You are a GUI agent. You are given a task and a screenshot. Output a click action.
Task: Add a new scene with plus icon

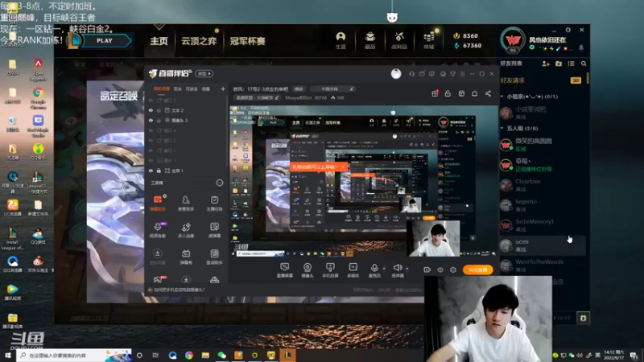[223, 88]
